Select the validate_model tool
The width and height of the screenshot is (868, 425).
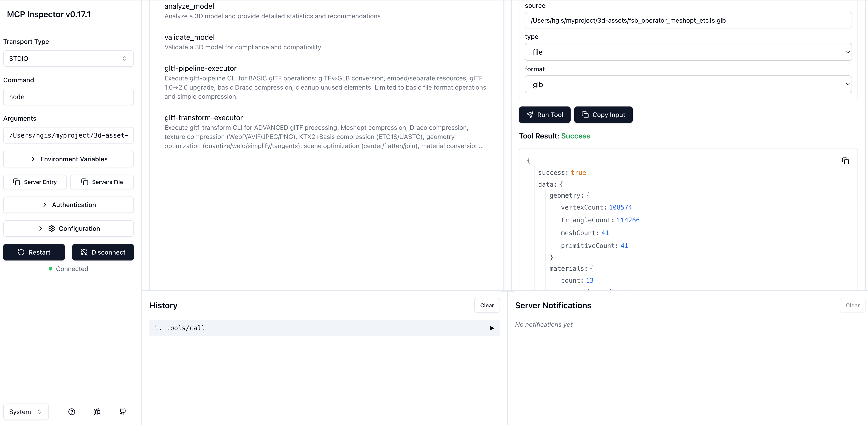point(189,37)
